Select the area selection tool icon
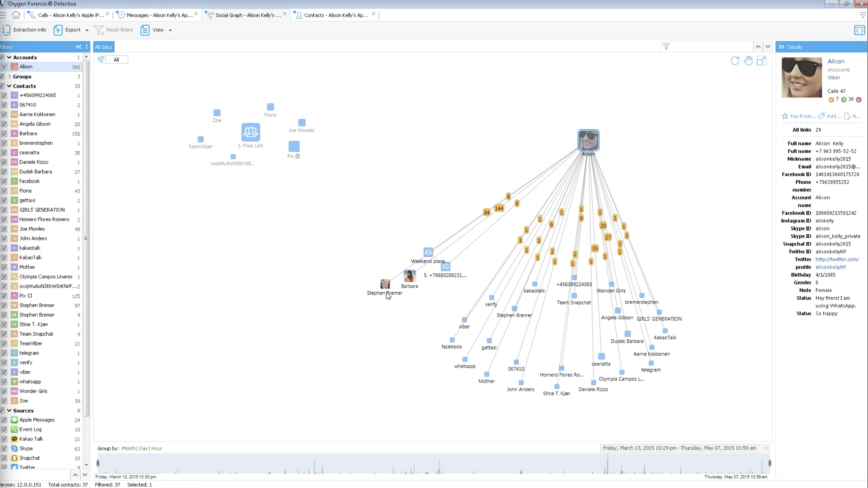The height and width of the screenshot is (488, 868). point(762,61)
